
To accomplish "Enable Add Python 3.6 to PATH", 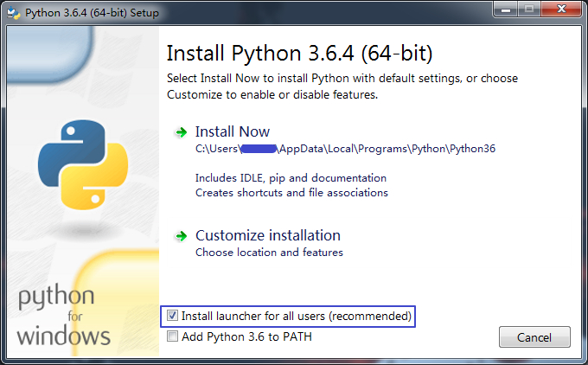I will click(x=172, y=336).
